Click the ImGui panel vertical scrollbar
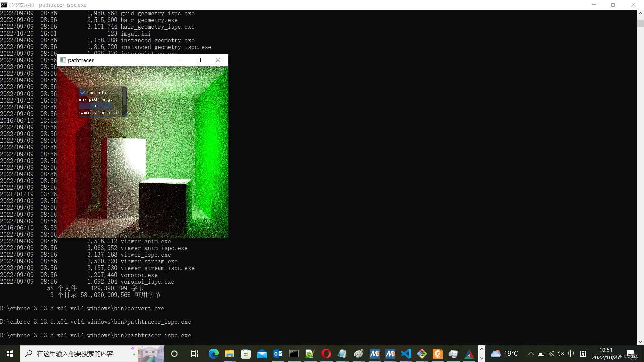The height and width of the screenshot is (362, 644). tap(124, 97)
